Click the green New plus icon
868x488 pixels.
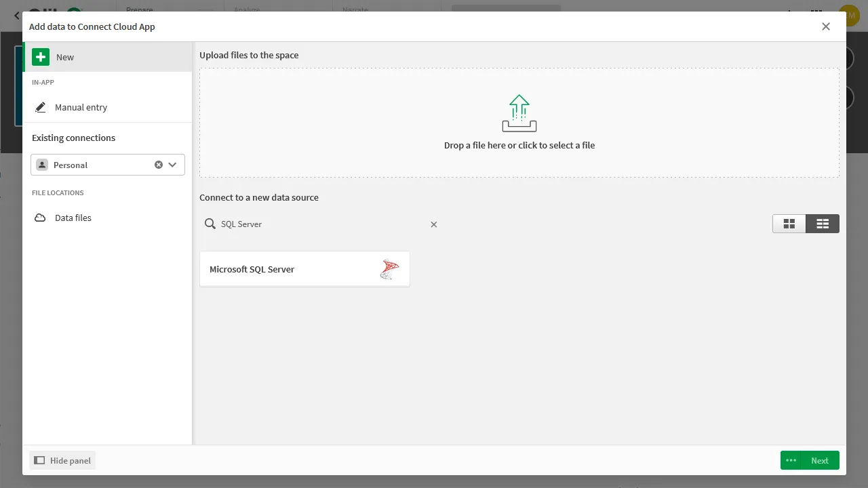pos(41,57)
